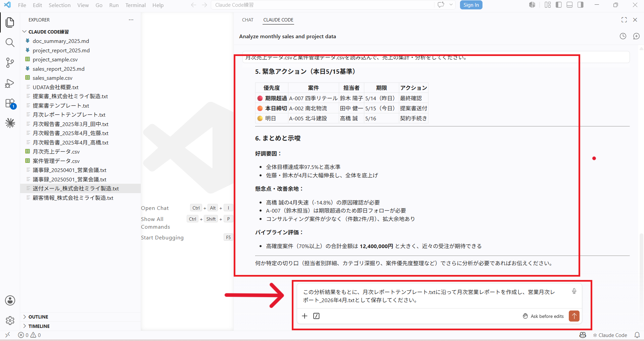Open 月次売上データ.csv file

56,152
